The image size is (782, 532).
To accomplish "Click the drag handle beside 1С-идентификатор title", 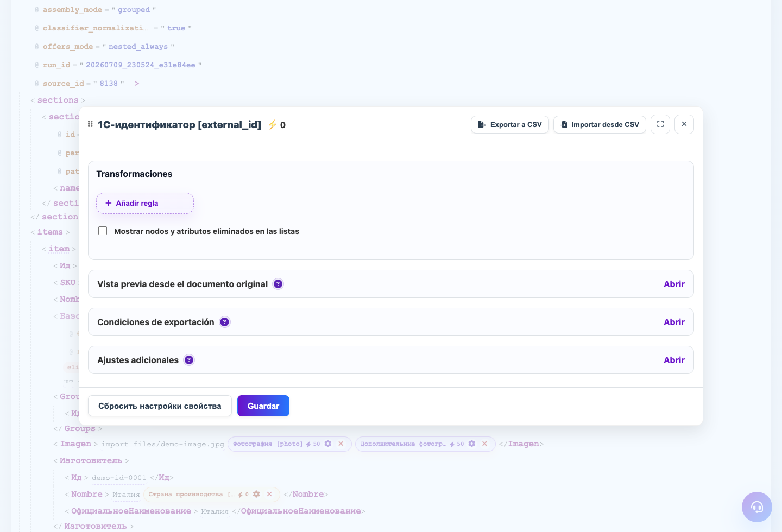I will pos(90,124).
